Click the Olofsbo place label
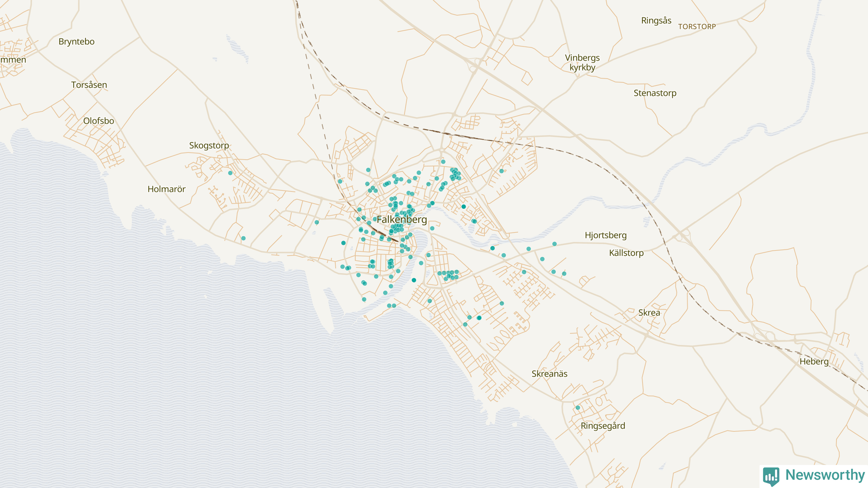 [x=98, y=121]
